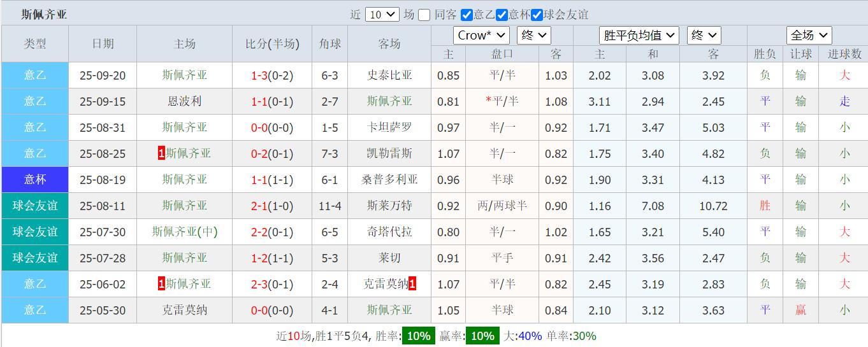Disable the 球会友谊 checkbox
This screenshot has width=868, height=347.
[537, 15]
